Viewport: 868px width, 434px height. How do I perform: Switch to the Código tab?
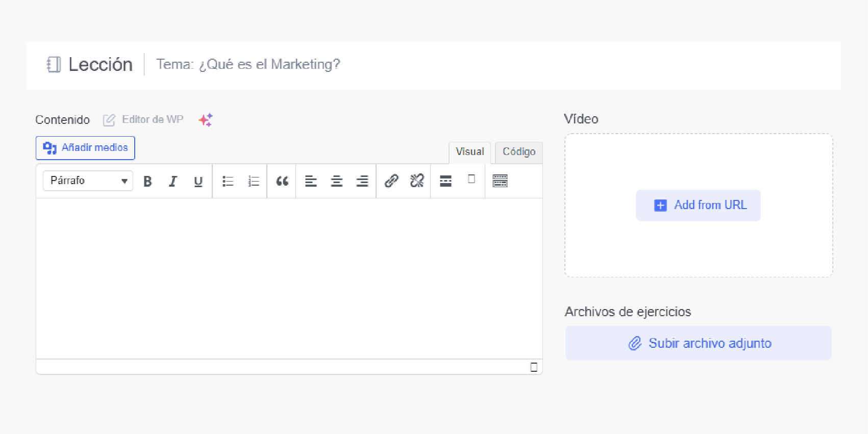coord(518,152)
